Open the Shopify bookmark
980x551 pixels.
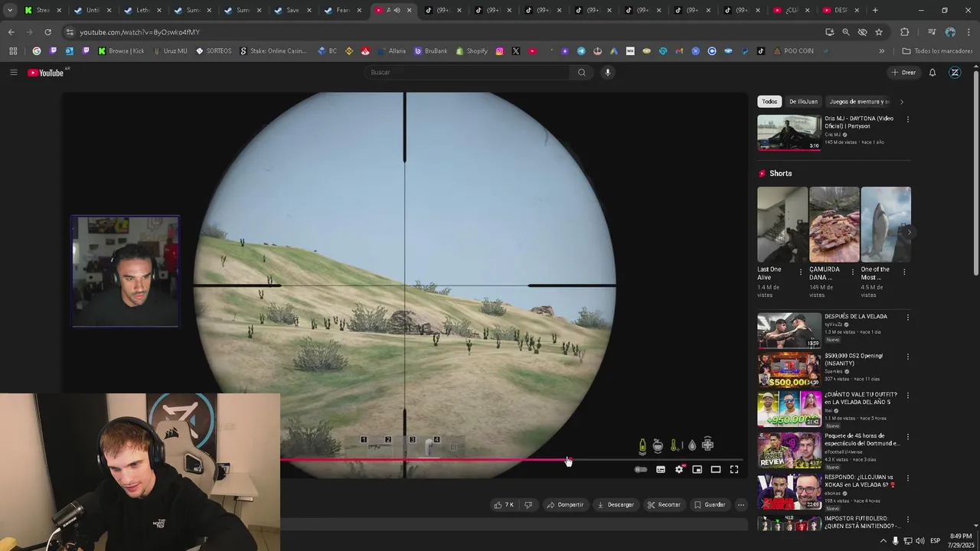point(472,51)
